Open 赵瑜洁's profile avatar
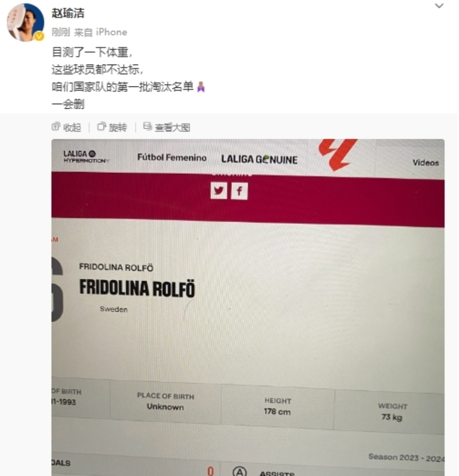459x476 pixels. point(26,22)
